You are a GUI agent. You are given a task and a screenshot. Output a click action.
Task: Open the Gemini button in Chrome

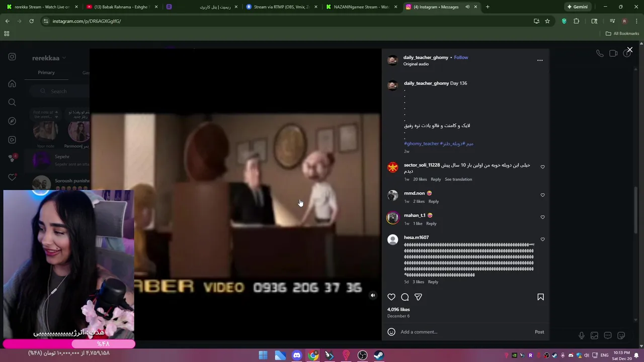[x=577, y=7]
